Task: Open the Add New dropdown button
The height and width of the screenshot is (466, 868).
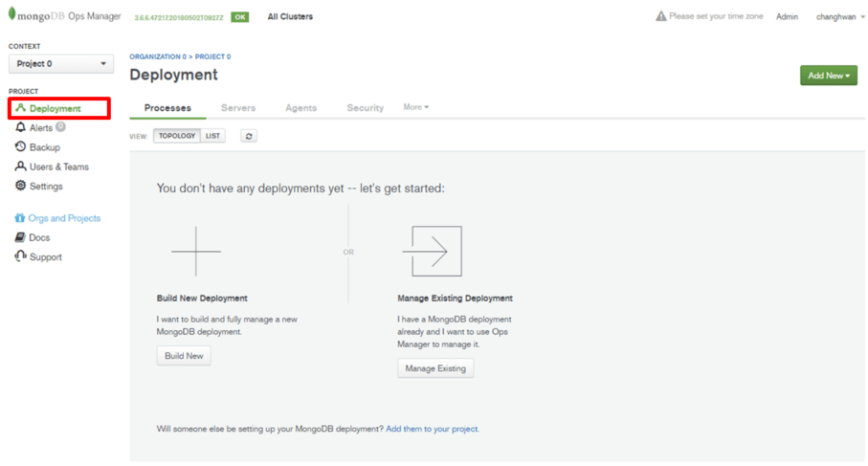Action: [x=828, y=76]
